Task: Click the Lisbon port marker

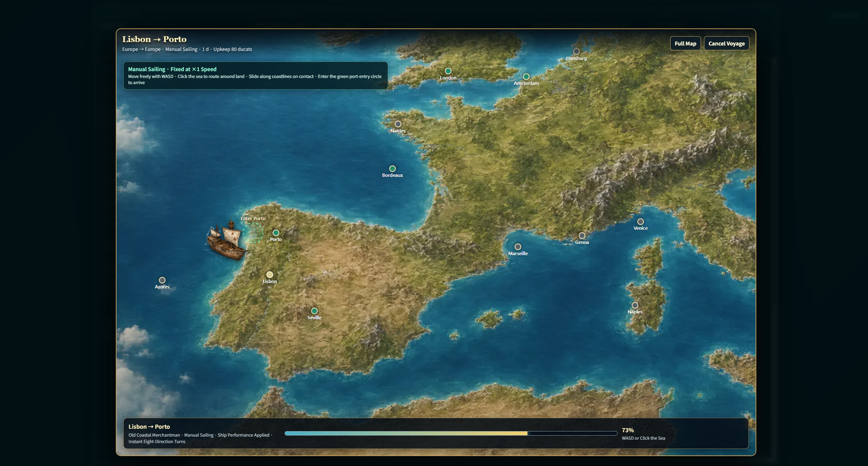Action: pos(270,275)
